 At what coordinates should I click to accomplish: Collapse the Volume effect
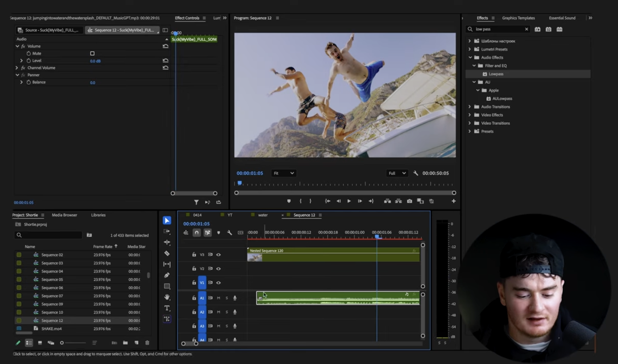click(x=17, y=46)
